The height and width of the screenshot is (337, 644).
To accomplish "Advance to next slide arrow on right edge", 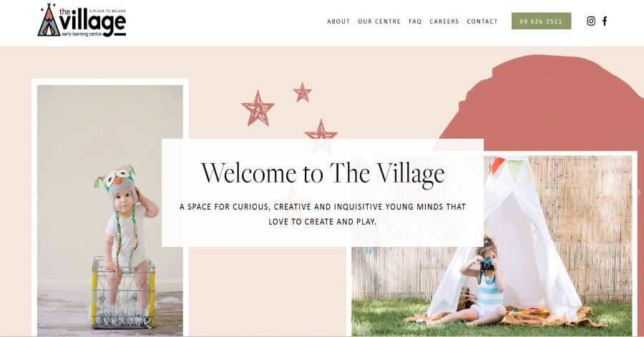I will coord(639,192).
